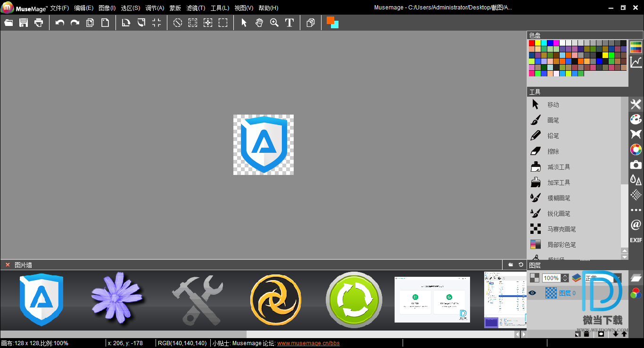Viewport: 644px width, 348px height.
Task: Open the @ sidebar tab
Action: [x=636, y=225]
